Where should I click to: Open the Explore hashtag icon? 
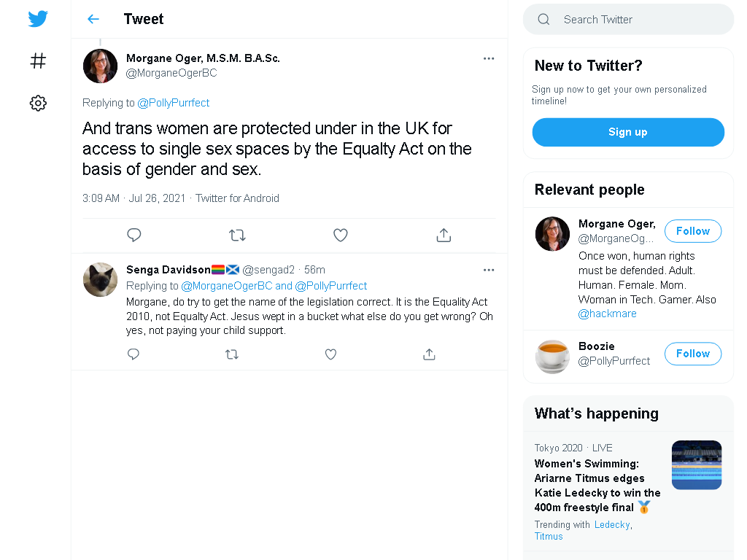coord(38,61)
